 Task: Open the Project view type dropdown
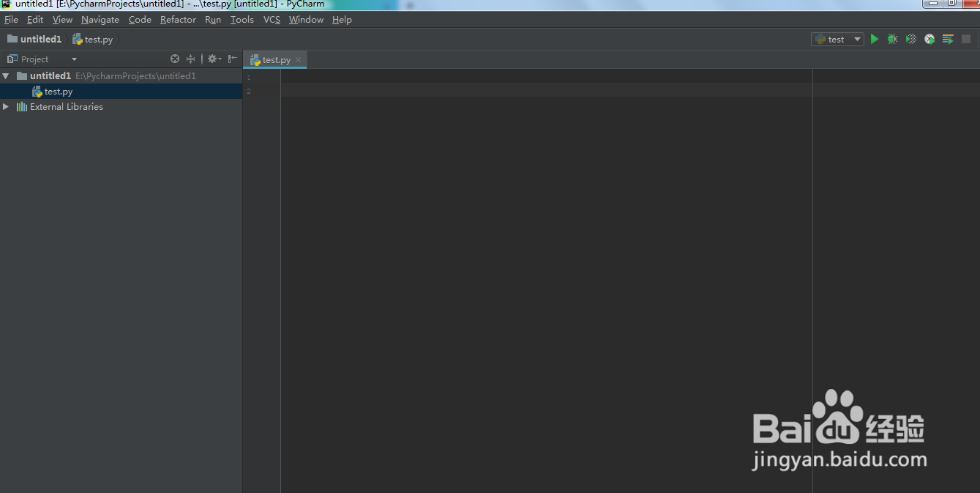(74, 59)
